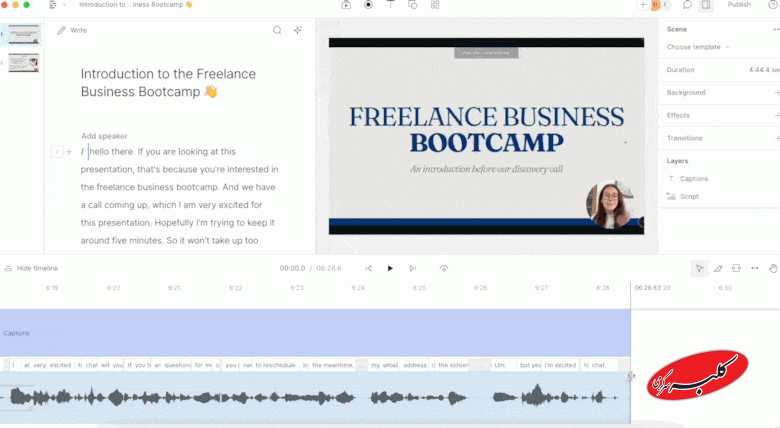Select the Captions layer
The image size is (780, 428).
[693, 178]
